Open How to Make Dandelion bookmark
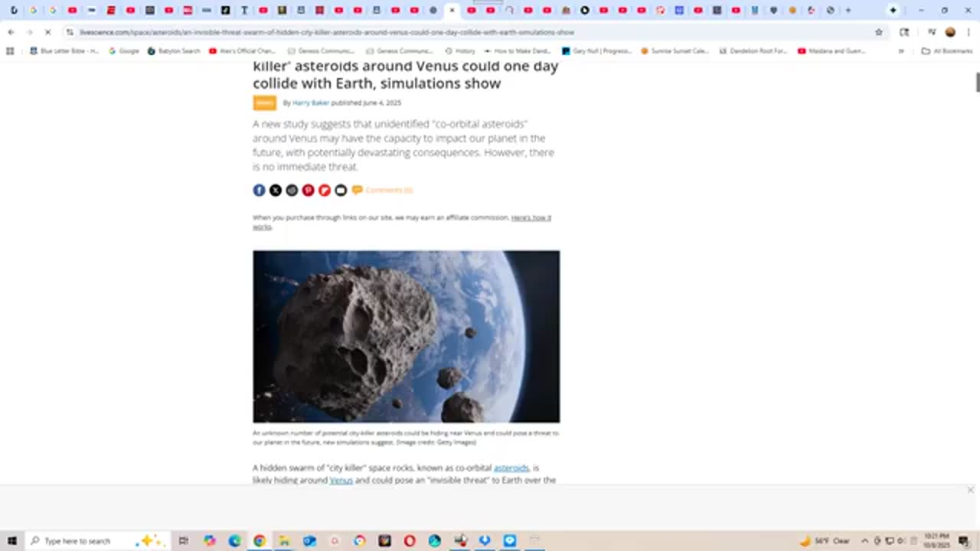Viewport: 980px width, 551px height. (517, 51)
